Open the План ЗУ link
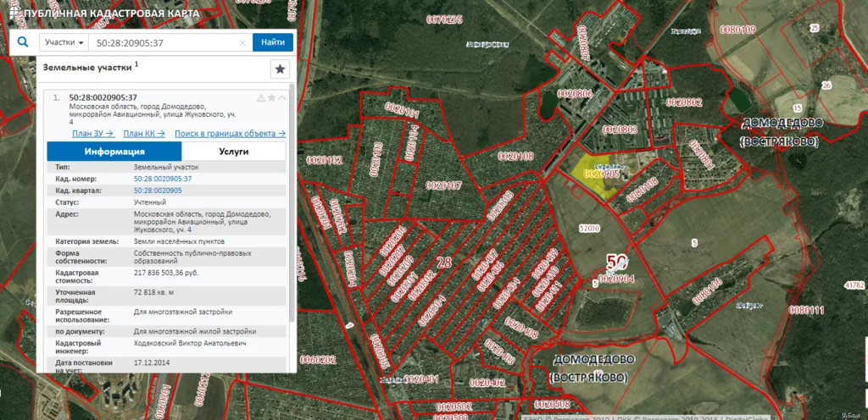The image size is (868, 420). point(92,134)
